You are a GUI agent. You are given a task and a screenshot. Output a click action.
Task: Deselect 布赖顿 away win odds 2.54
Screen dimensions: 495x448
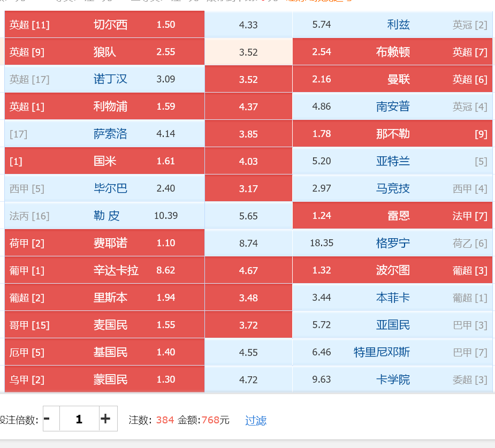click(x=392, y=52)
